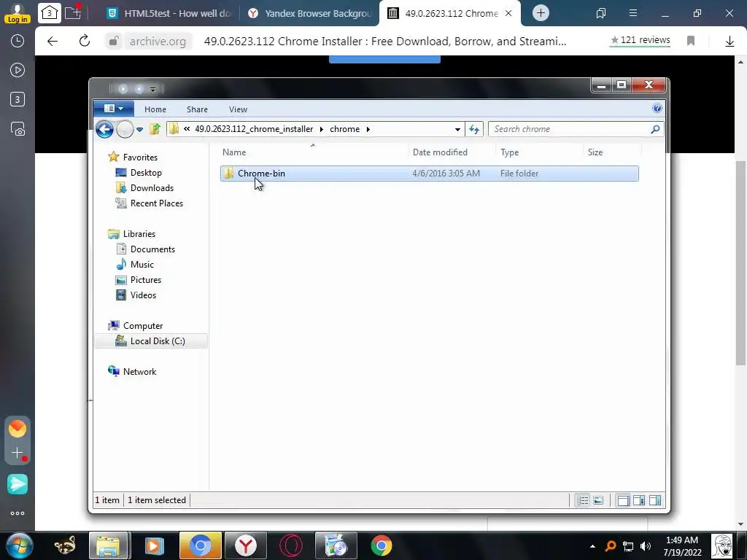The width and height of the screenshot is (747, 560).
Task: Select Network in the navigation pane
Action: 139,371
